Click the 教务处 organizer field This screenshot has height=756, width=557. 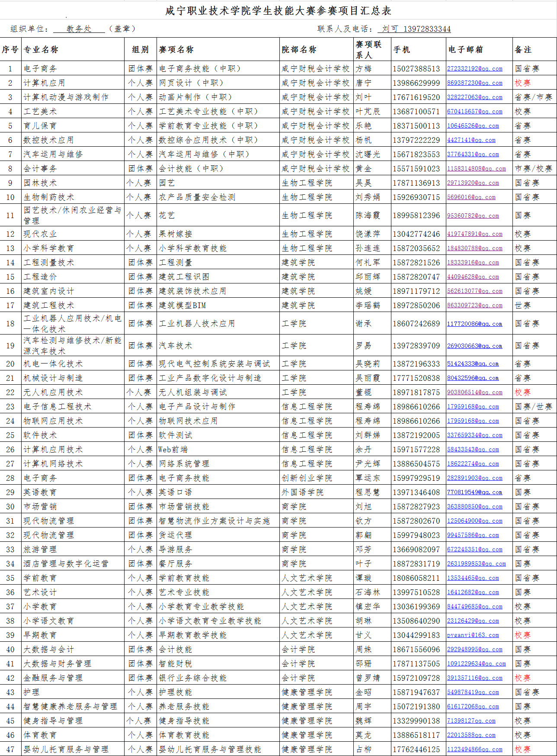(79, 29)
